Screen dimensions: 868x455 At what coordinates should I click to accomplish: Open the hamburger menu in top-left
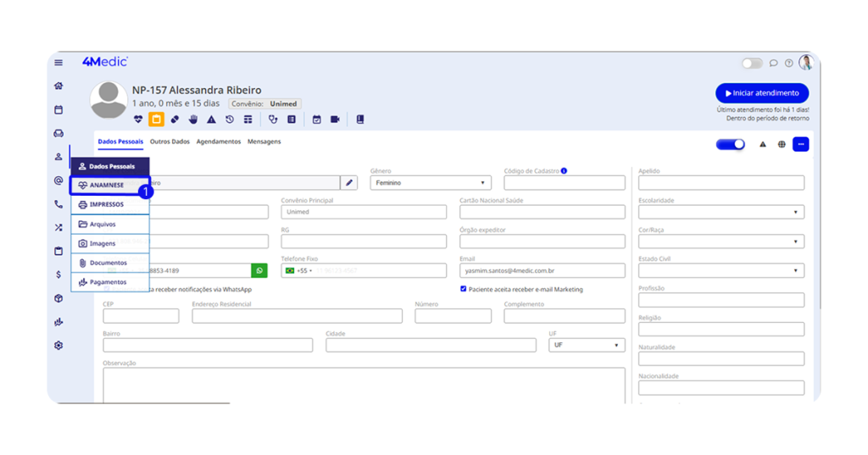(58, 62)
